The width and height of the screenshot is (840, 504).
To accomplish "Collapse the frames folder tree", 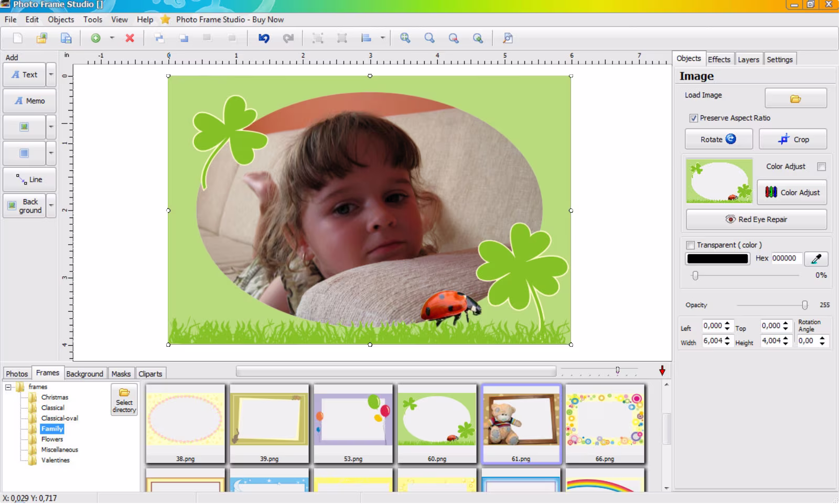I will [8, 387].
